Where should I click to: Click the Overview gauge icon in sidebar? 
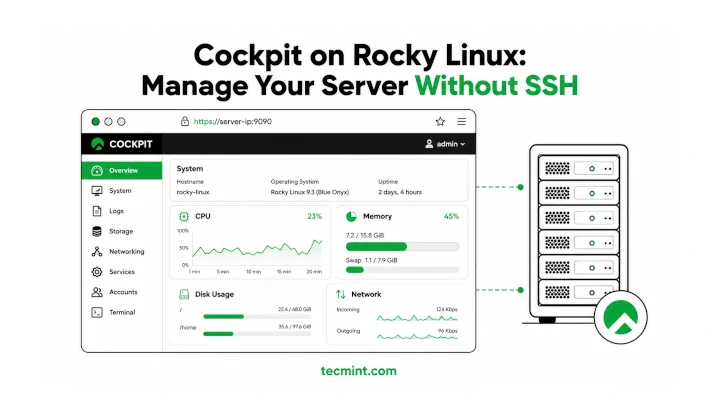click(97, 171)
